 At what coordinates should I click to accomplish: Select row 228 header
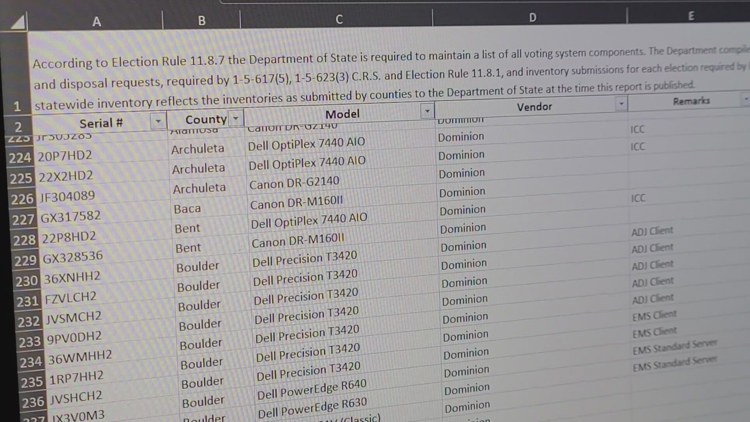pos(25,240)
